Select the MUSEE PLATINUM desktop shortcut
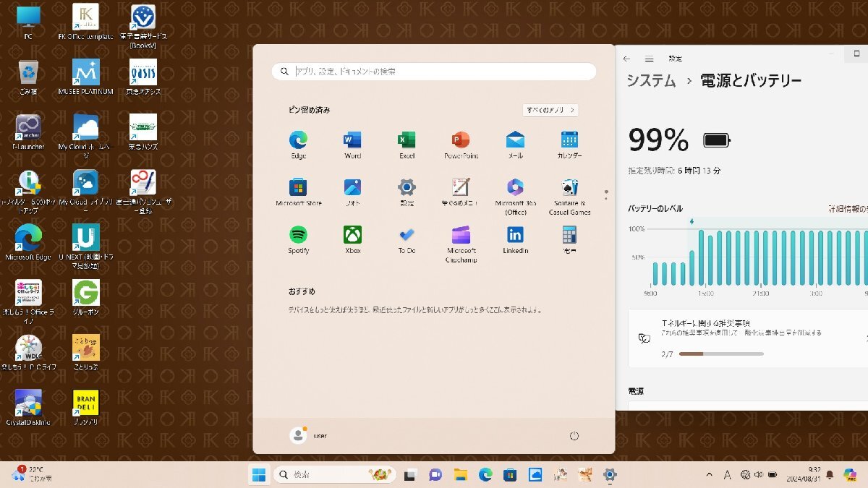 [86, 77]
